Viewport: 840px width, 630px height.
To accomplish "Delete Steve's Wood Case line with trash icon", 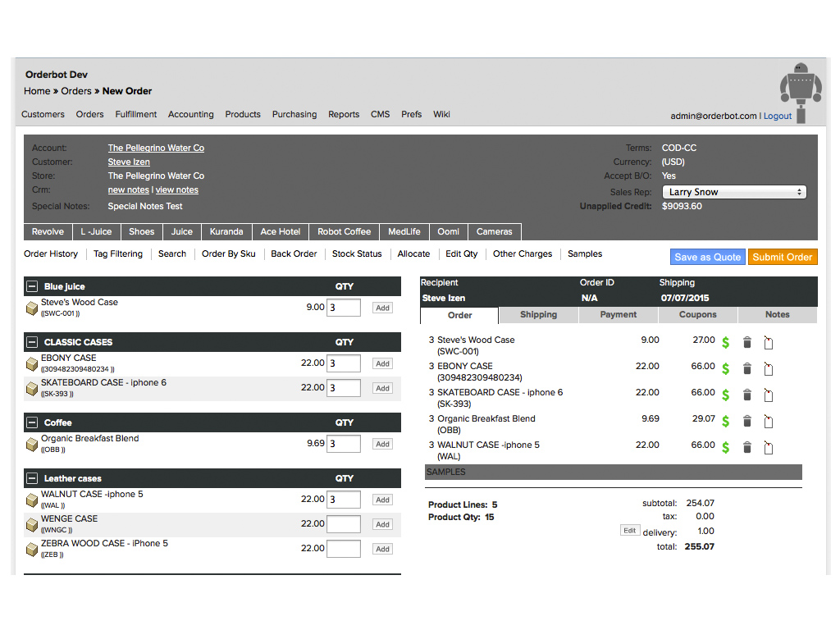I will (747, 342).
